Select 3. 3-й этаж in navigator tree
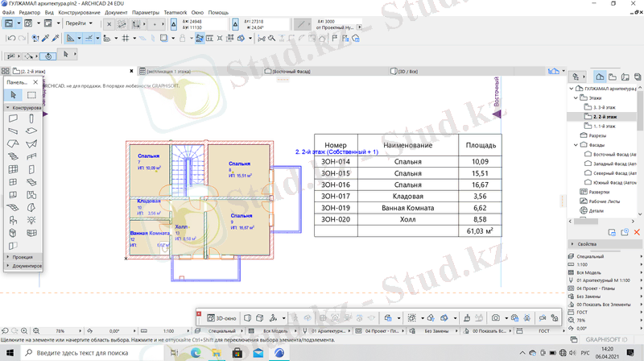 pos(604,106)
